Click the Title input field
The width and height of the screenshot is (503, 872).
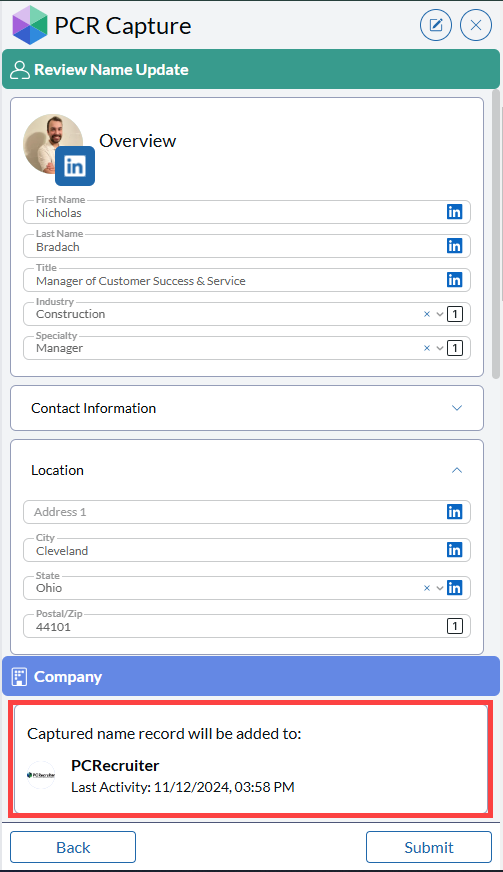247,280
